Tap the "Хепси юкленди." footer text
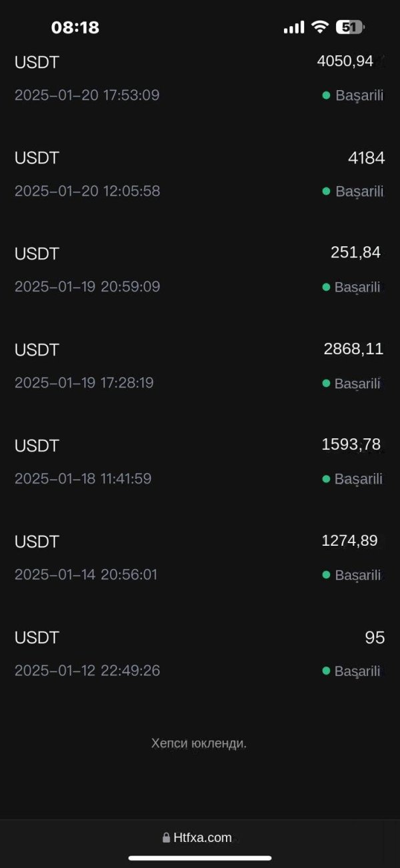 tap(199, 743)
